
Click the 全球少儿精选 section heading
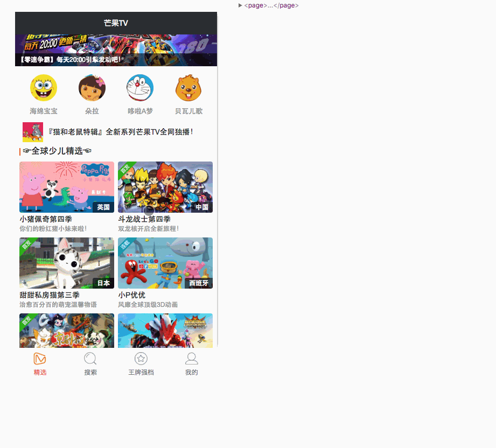click(x=57, y=151)
